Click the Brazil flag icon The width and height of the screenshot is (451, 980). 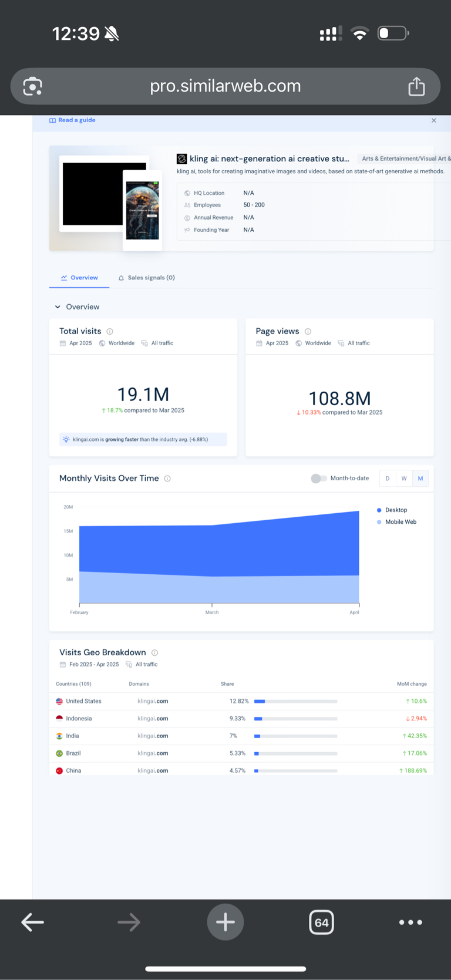(x=59, y=753)
